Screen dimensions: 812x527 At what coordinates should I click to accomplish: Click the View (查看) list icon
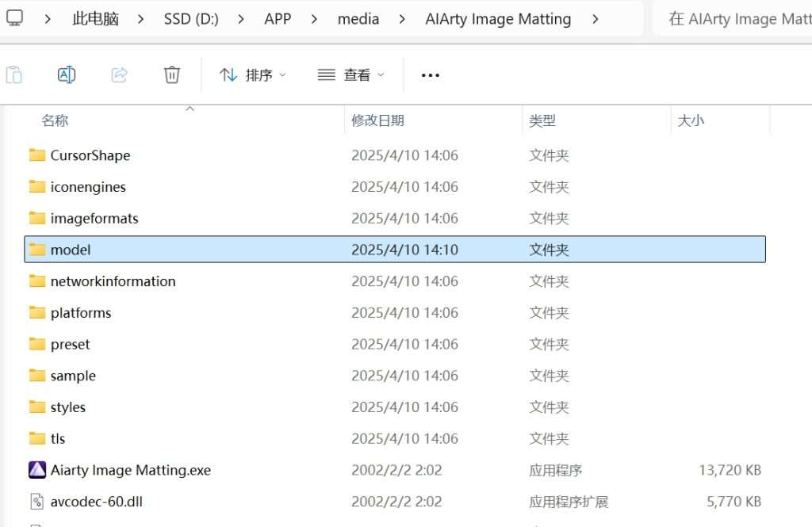click(x=326, y=74)
